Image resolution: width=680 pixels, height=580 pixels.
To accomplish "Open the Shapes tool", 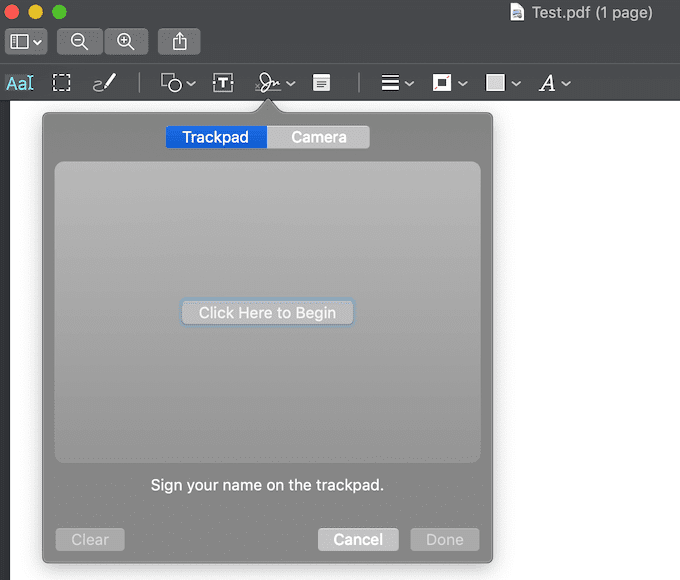I will [171, 82].
